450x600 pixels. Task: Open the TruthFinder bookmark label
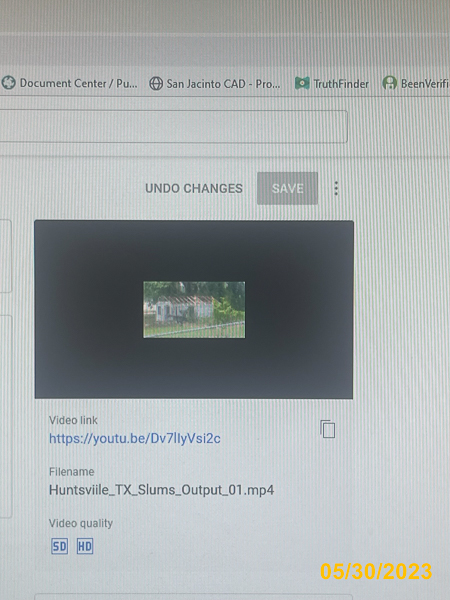point(341,83)
